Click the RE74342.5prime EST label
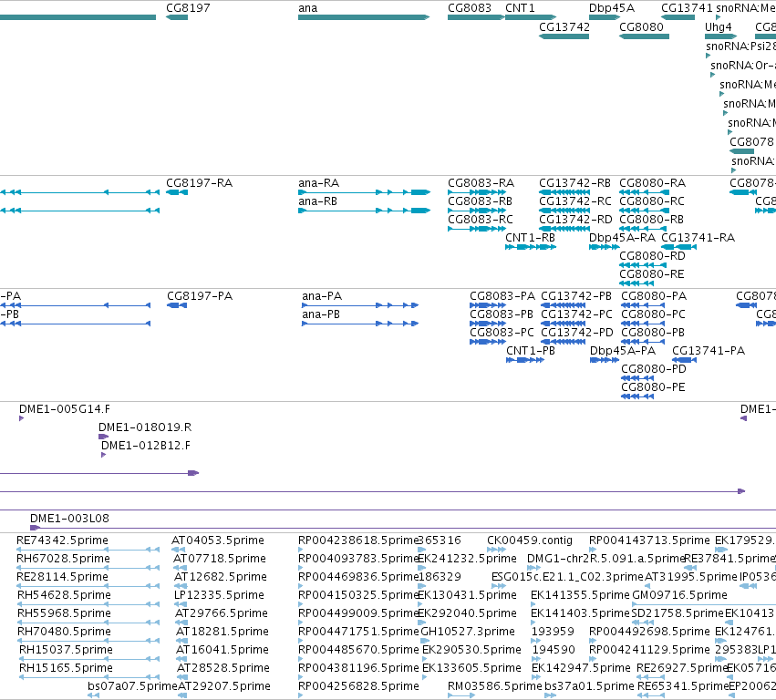Viewport: 776px width, 700px height. [62, 540]
